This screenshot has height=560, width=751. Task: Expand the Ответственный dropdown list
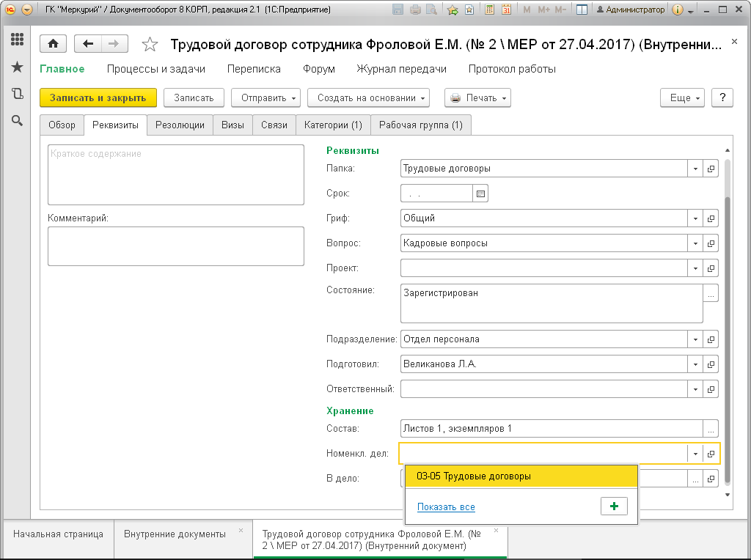click(x=695, y=389)
